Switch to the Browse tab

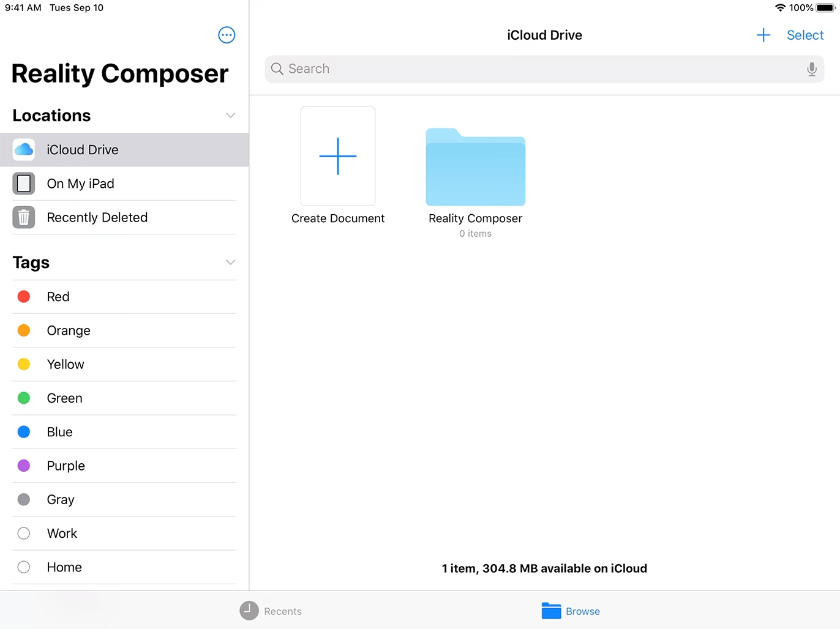click(571, 611)
